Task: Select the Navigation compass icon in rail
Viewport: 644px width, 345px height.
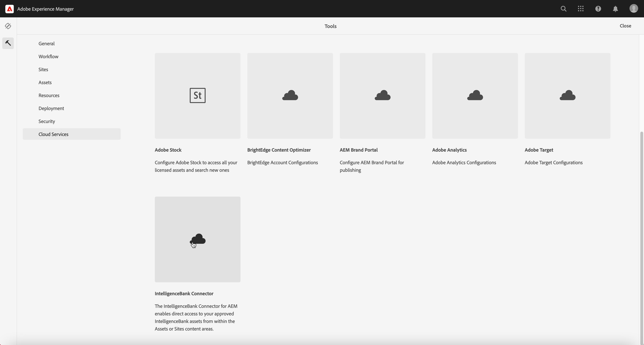Action: pyautogui.click(x=8, y=26)
